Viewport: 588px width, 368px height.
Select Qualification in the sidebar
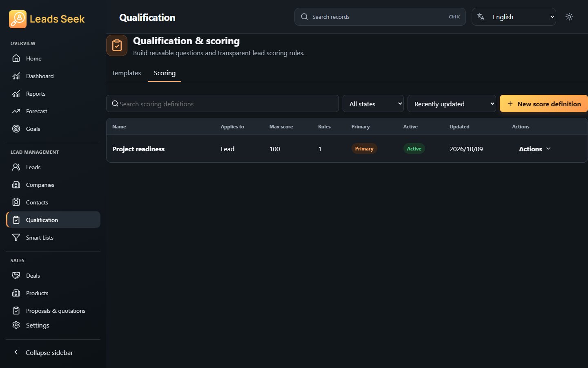[x=53, y=220]
